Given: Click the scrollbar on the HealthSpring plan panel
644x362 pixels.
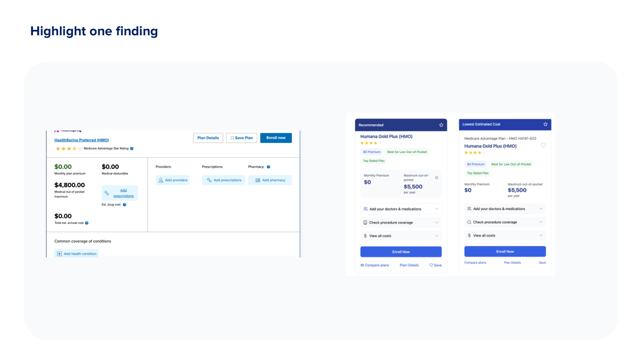Looking at the screenshot, I should click(x=300, y=192).
